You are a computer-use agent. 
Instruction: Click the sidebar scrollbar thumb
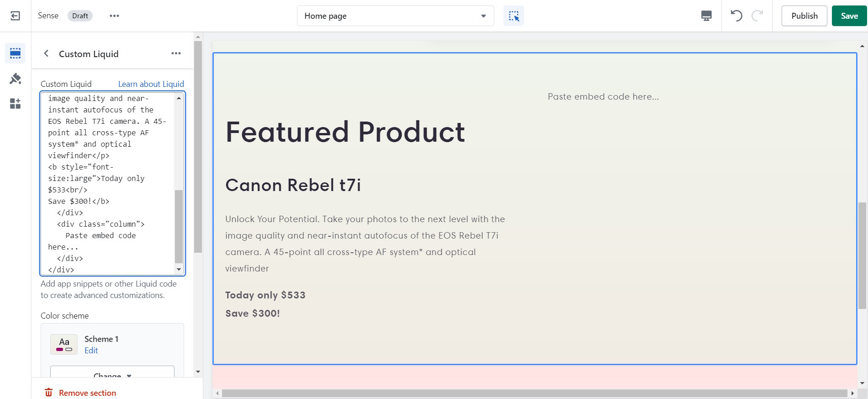(198, 147)
